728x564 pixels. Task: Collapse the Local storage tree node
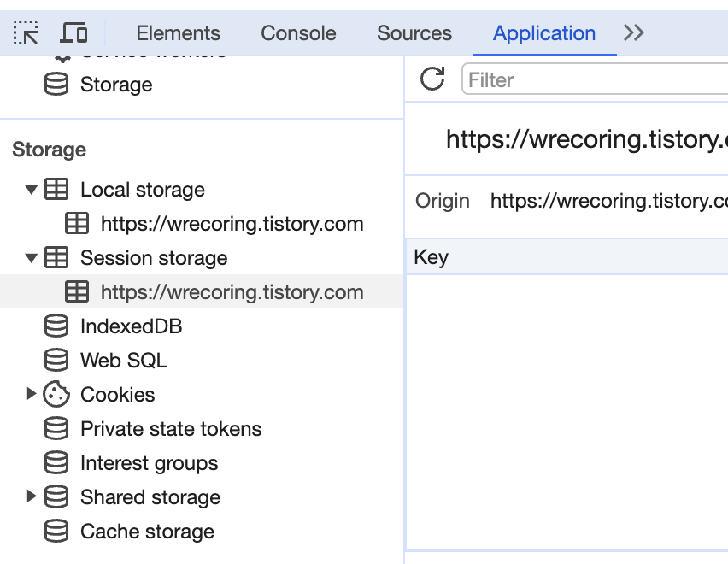31,190
